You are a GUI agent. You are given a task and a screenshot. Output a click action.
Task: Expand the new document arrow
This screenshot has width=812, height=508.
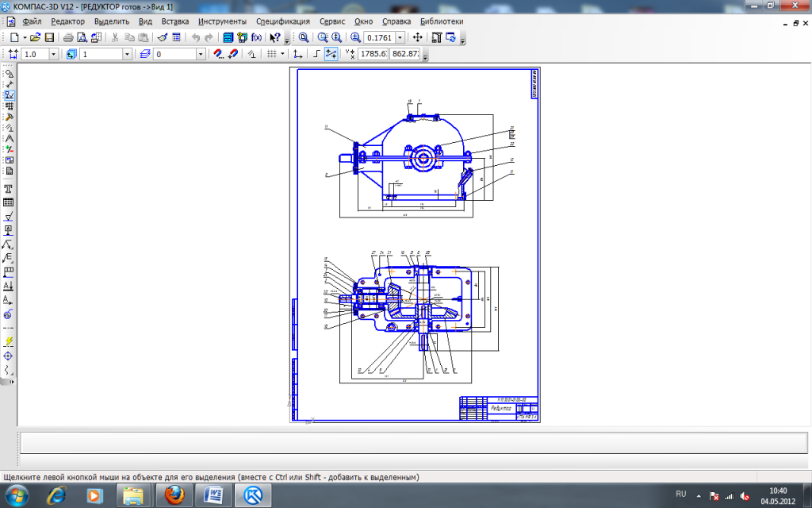(x=25, y=37)
